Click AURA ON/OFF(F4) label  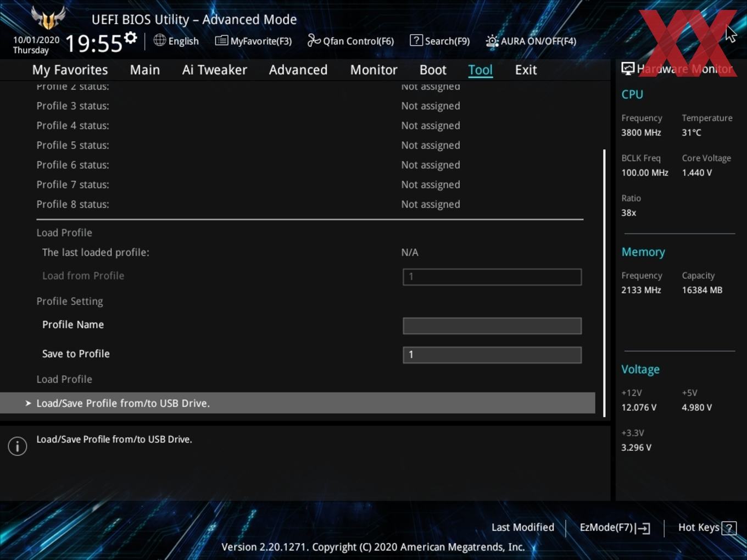pyautogui.click(x=538, y=41)
